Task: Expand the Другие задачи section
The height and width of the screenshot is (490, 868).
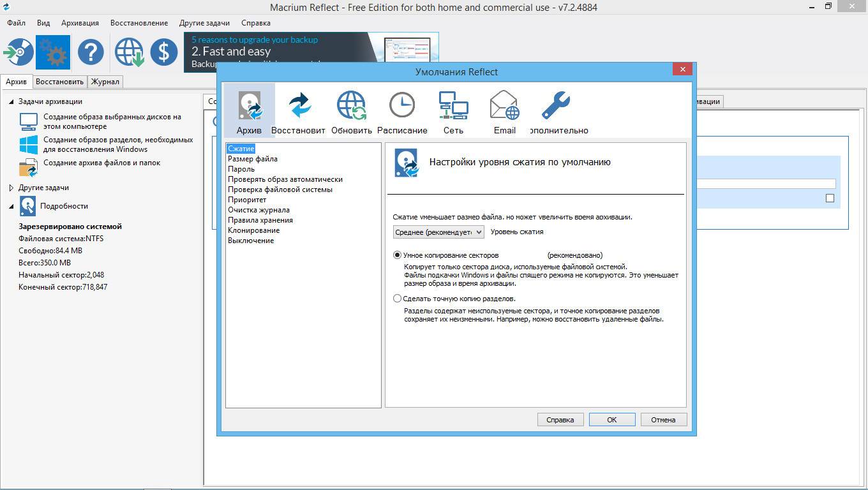Action: pos(11,188)
